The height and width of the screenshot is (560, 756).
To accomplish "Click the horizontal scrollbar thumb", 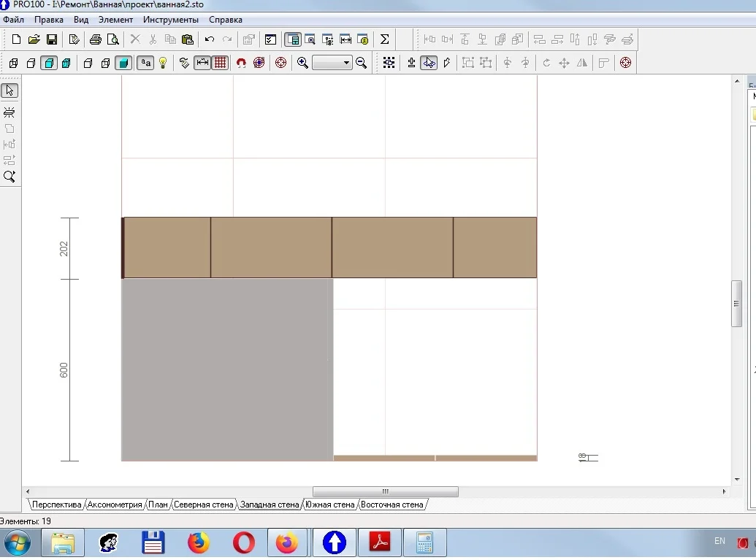I will coord(385,491).
